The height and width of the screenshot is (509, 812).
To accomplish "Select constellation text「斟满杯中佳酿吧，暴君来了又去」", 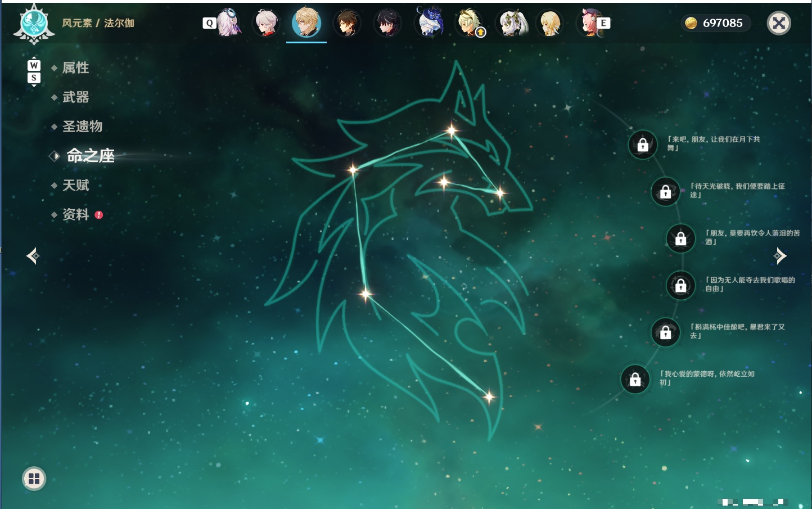I will (x=737, y=331).
